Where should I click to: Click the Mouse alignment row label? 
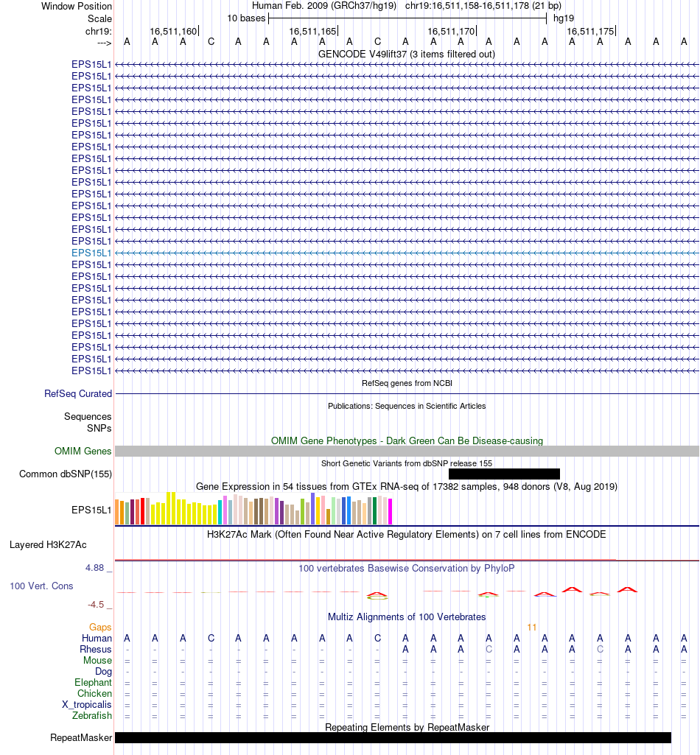pos(97,660)
